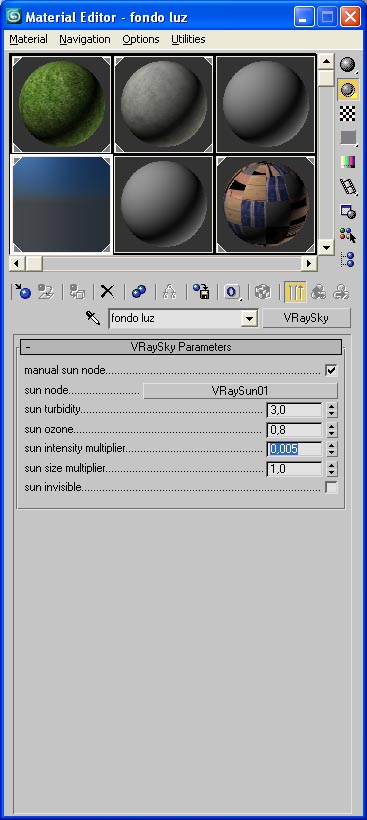Open the Navigation menu
The image size is (367, 820).
point(85,39)
